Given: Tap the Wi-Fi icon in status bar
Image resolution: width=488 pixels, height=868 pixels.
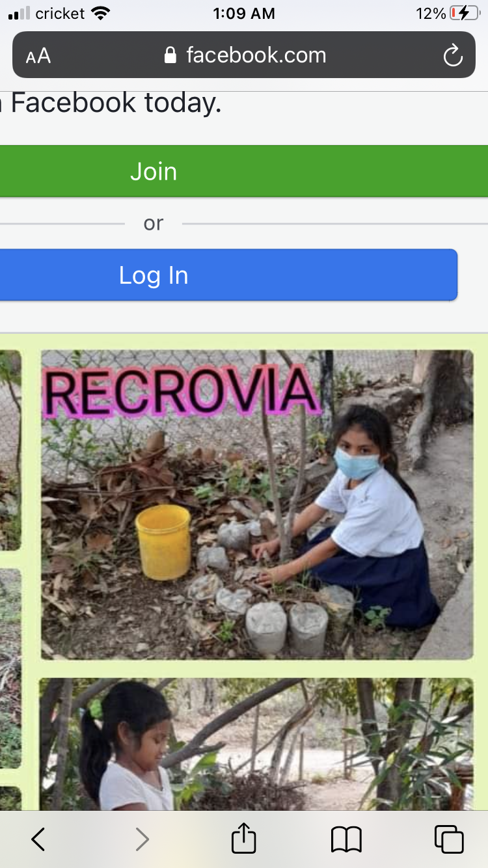Looking at the screenshot, I should point(101,13).
